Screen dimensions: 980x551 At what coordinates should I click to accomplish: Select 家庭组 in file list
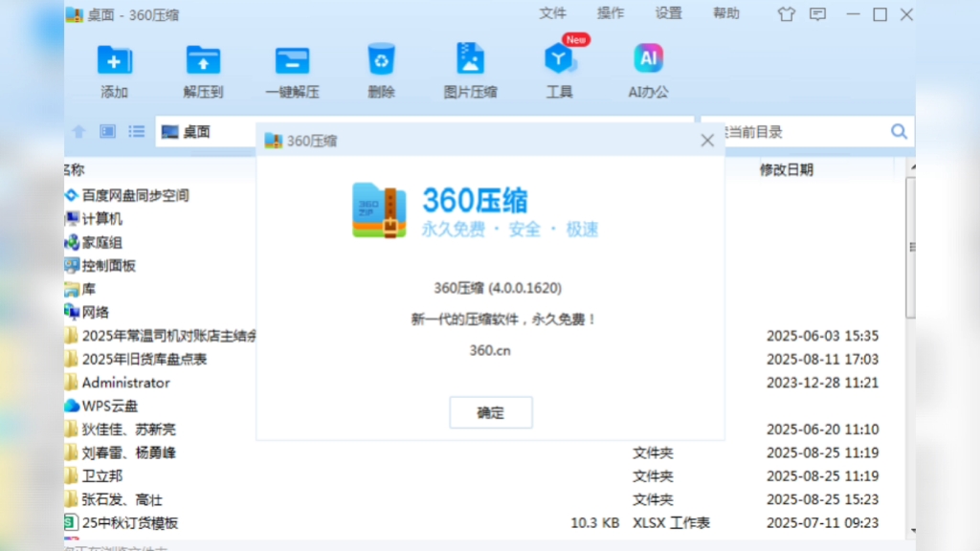(101, 242)
